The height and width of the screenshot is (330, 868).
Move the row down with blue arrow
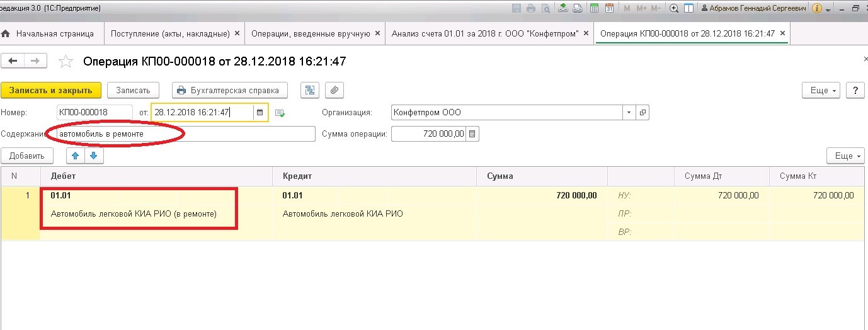tap(93, 156)
